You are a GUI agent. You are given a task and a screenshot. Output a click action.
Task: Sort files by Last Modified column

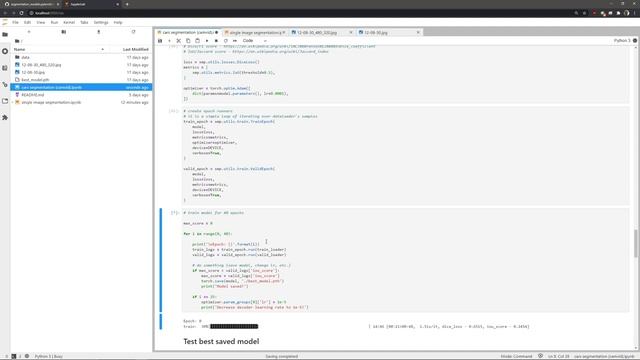(136, 49)
